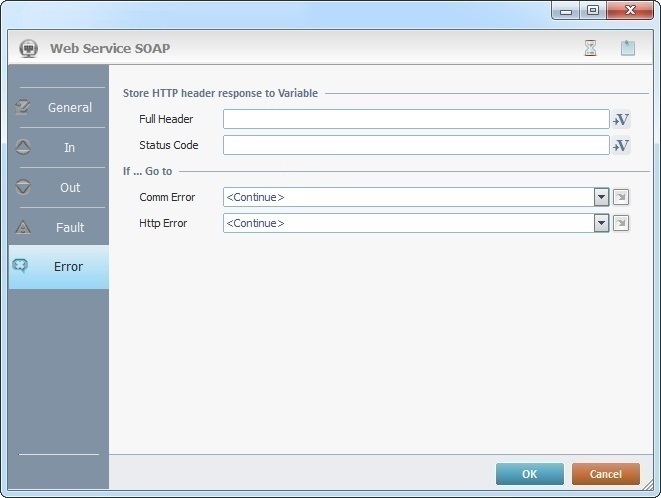The image size is (661, 498).
Task: Open the In tab
Action: (x=59, y=147)
